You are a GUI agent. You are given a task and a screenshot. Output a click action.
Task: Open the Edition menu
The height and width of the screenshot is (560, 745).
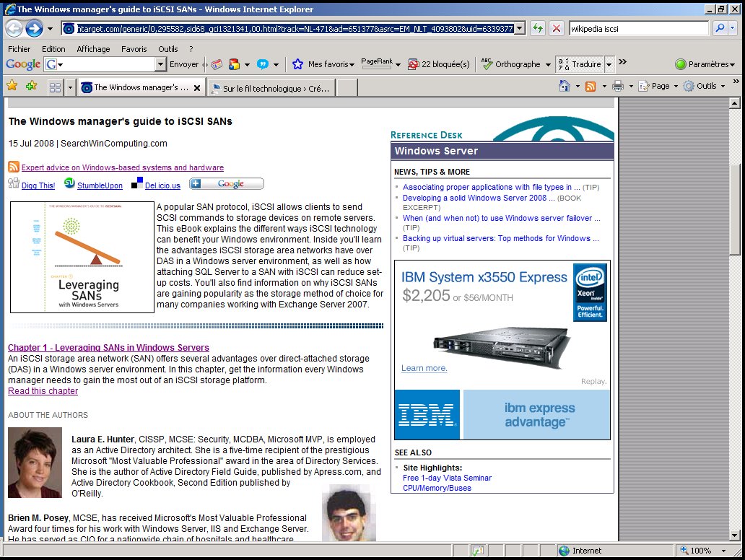click(53, 49)
